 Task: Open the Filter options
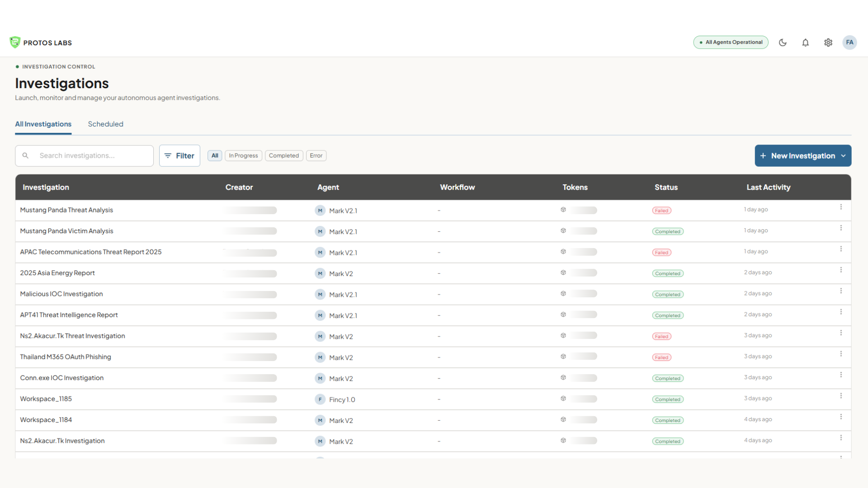179,155
